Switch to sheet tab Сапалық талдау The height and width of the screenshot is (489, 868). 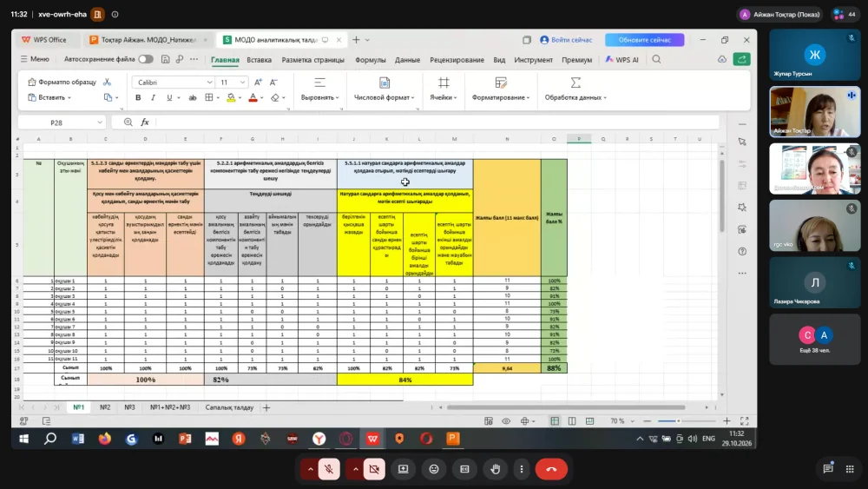pos(229,407)
